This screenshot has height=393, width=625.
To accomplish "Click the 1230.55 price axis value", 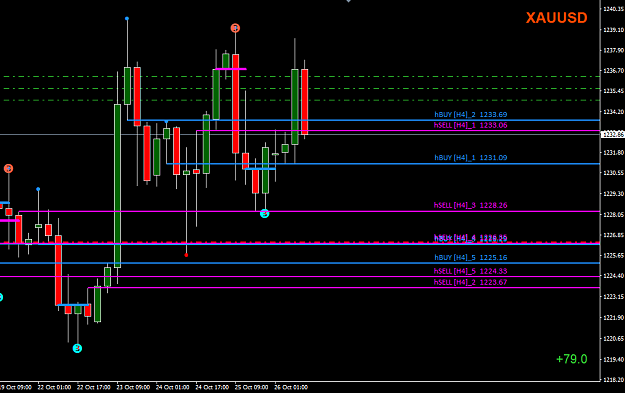I will click(x=614, y=173).
